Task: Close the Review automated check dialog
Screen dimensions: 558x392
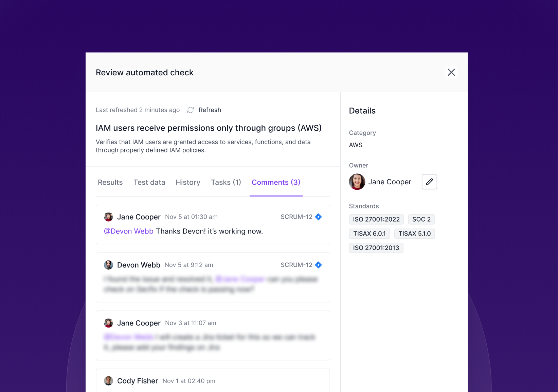Action: pos(451,72)
